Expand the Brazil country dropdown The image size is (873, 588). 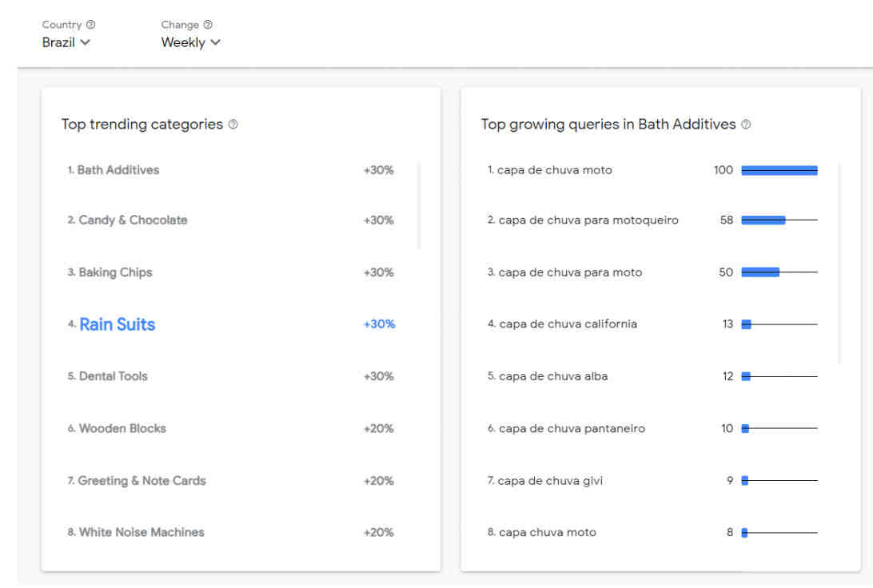click(66, 42)
